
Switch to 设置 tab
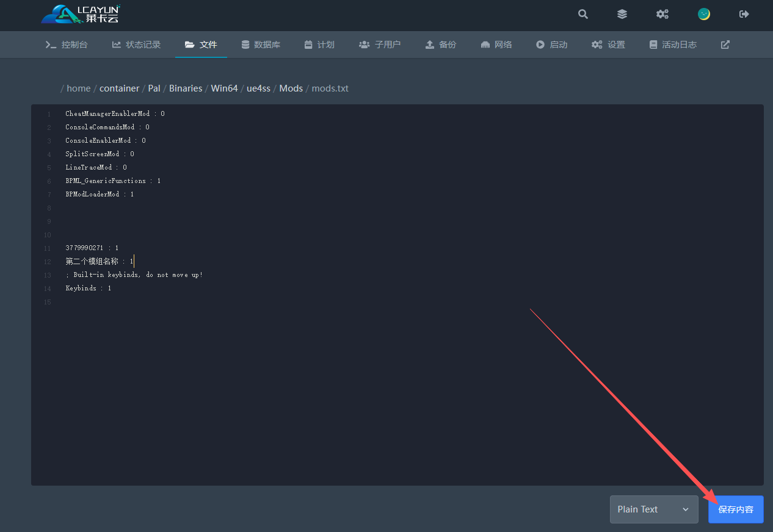pos(608,45)
